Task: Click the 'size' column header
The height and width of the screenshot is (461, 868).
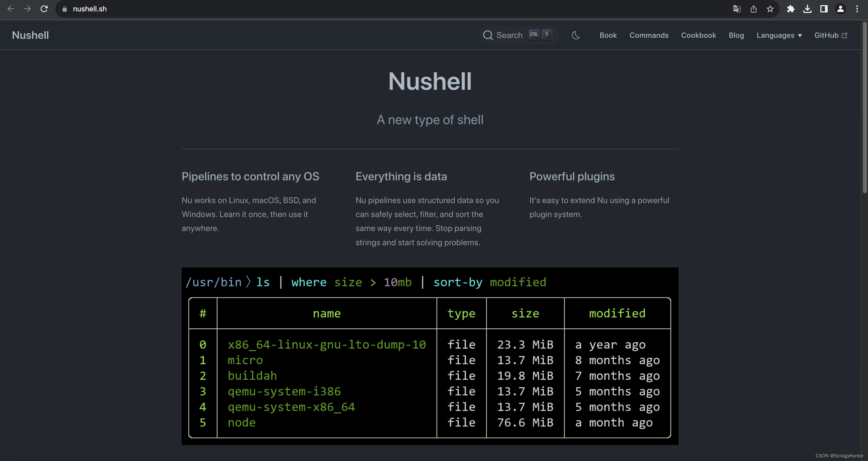Action: 525,313
